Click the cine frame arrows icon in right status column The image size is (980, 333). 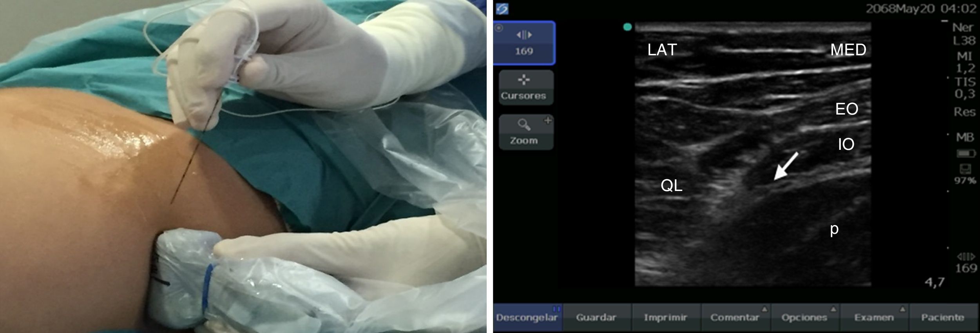966,257
